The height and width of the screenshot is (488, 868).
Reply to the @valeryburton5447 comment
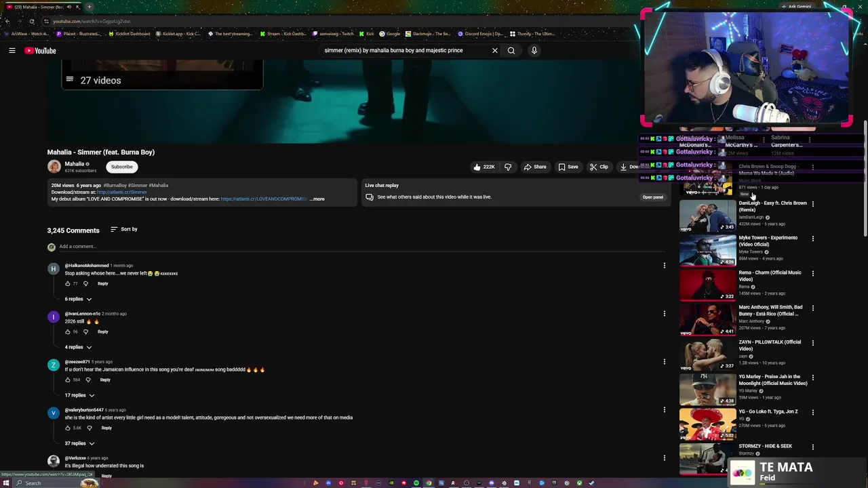point(106,428)
